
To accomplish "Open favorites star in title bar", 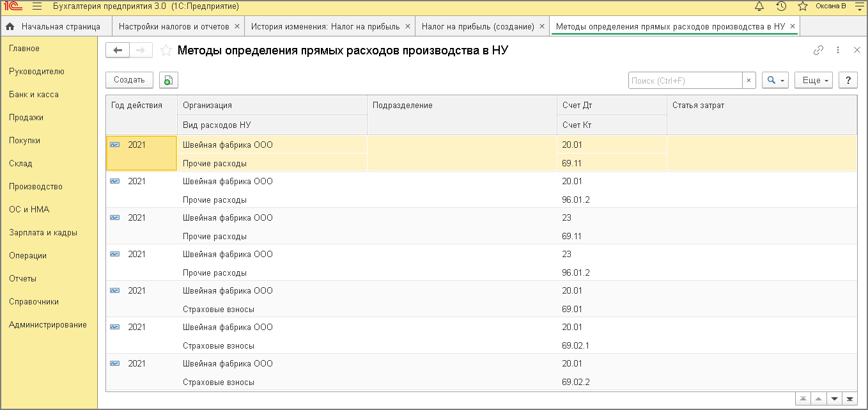I will pos(803,6).
